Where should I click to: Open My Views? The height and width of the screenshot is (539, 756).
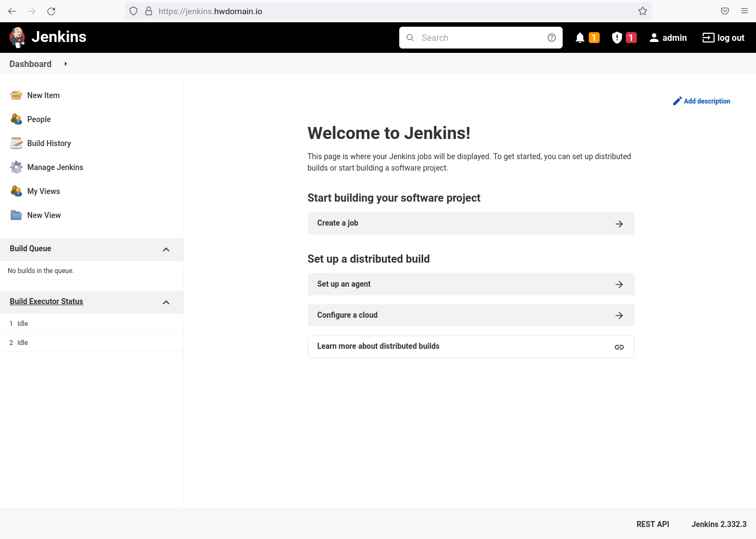(44, 191)
